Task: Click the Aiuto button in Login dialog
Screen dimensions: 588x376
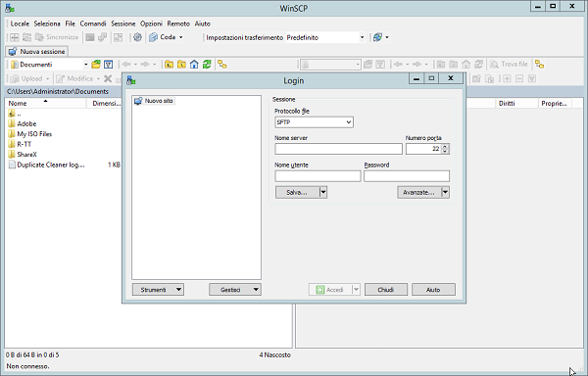Action: [433, 290]
